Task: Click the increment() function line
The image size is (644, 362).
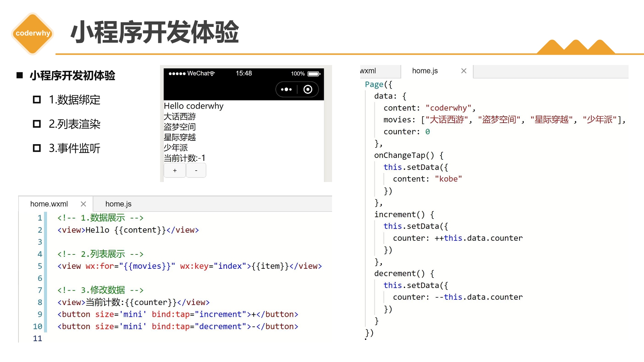Action: 404,215
